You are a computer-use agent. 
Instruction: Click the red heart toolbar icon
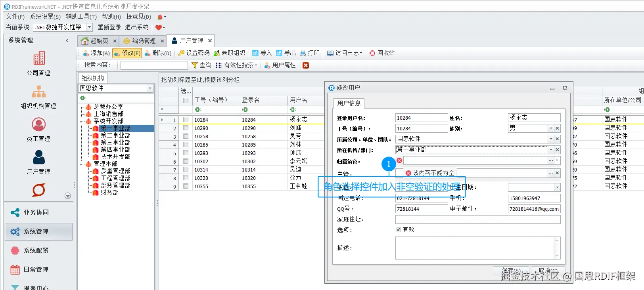158,27
